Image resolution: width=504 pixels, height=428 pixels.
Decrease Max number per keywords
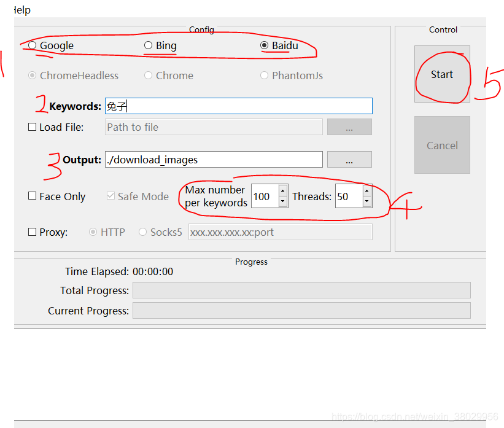[283, 201]
